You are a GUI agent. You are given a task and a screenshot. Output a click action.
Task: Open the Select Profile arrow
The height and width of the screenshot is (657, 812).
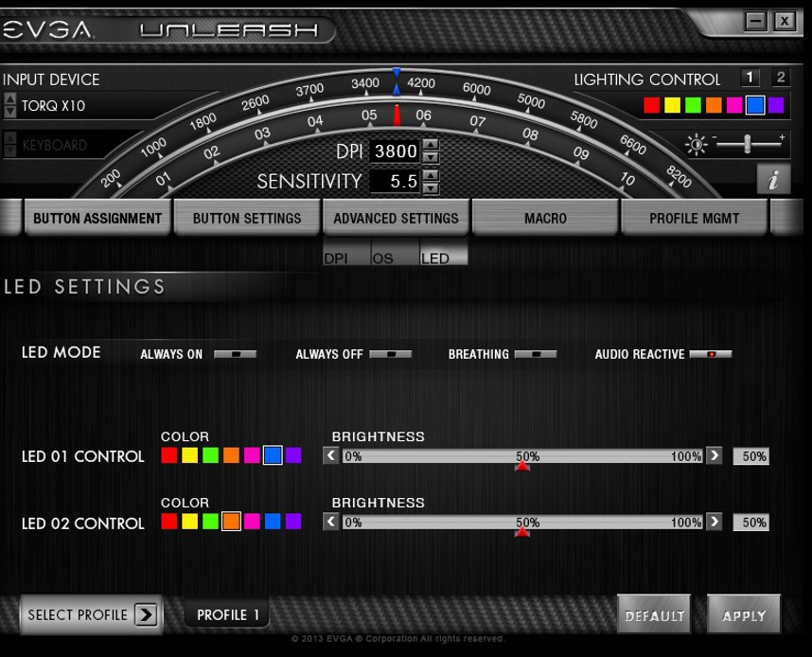(x=146, y=614)
